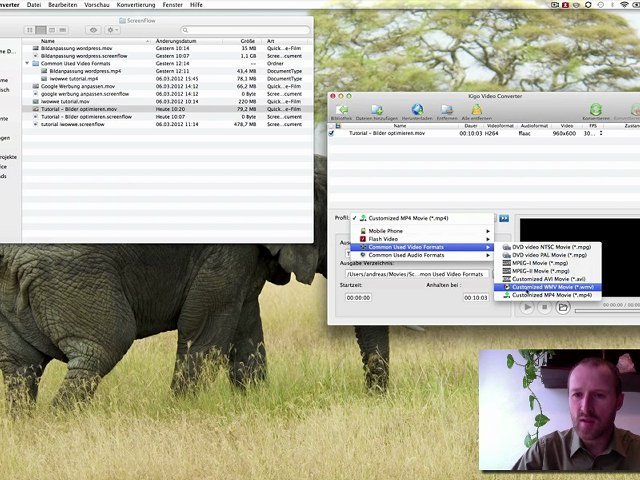Image resolution: width=640 pixels, height=480 pixels.
Task: Click the Alle entfernen icon
Action: pos(477,110)
